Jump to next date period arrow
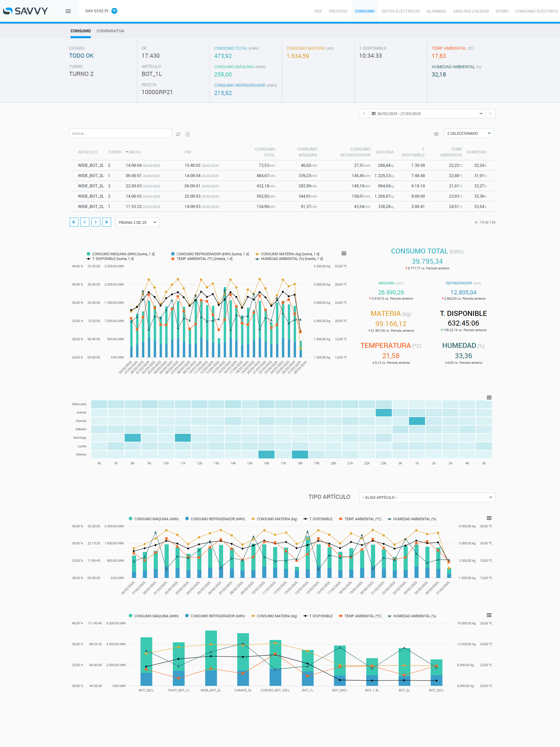 [x=490, y=114]
